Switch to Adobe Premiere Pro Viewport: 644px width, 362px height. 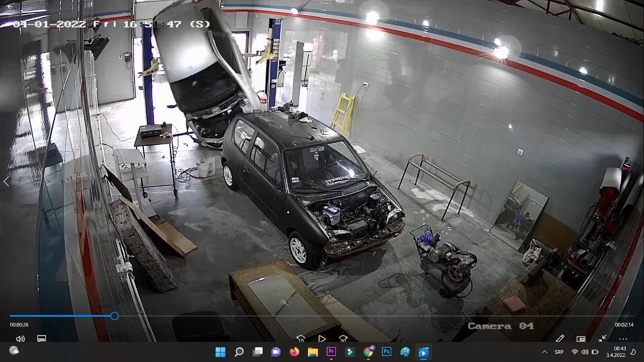331,352
